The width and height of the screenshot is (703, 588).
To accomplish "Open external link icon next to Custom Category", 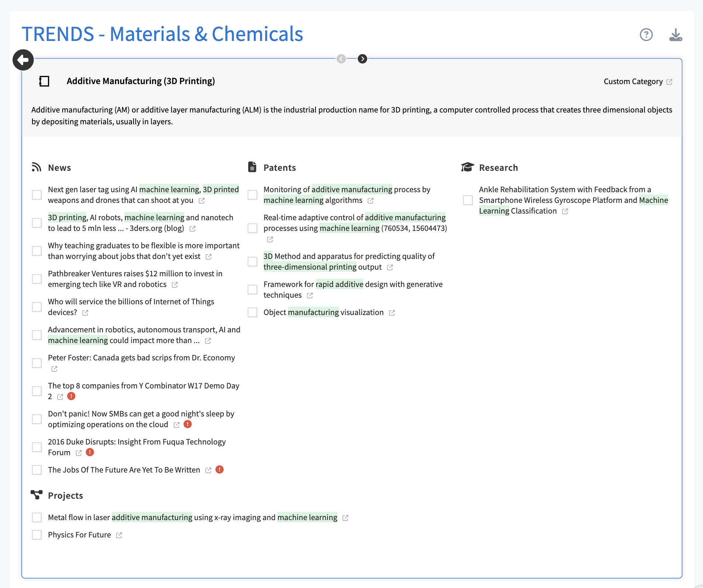I will 669,82.
